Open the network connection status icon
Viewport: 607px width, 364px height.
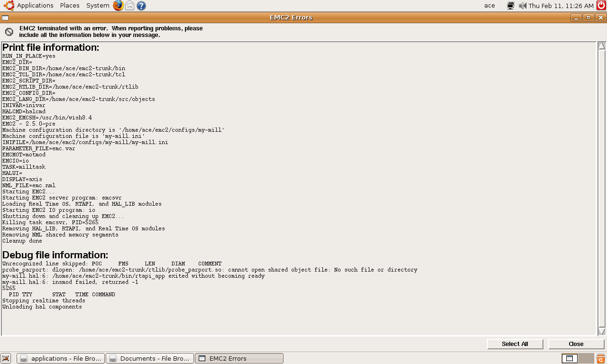[511, 6]
